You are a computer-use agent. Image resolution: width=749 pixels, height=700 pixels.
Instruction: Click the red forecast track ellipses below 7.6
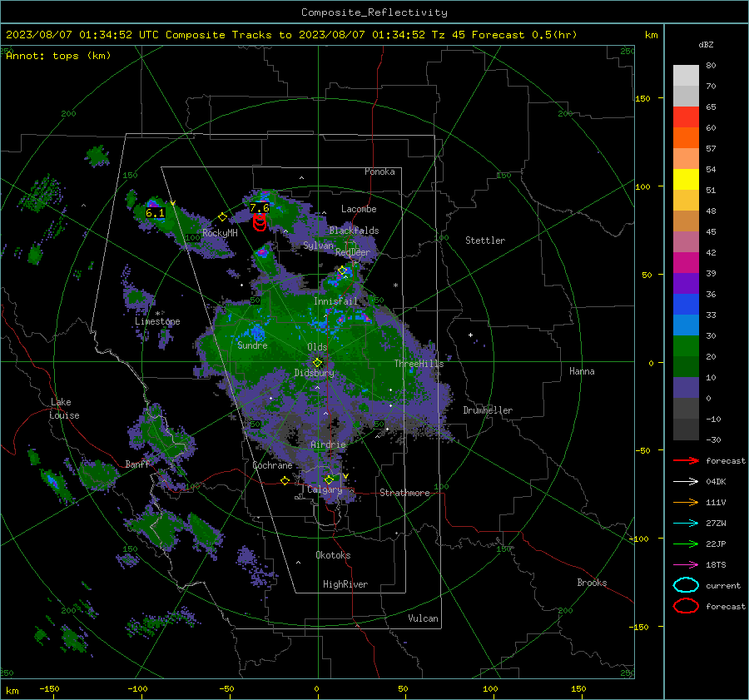point(260,222)
